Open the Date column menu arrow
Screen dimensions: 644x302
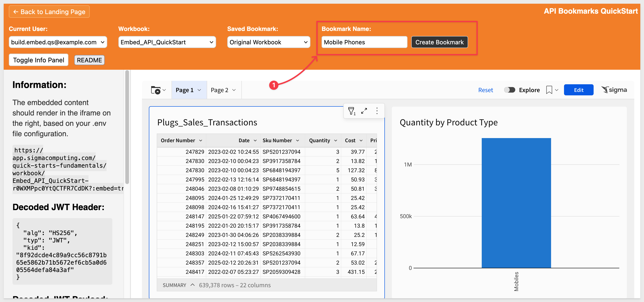click(255, 141)
